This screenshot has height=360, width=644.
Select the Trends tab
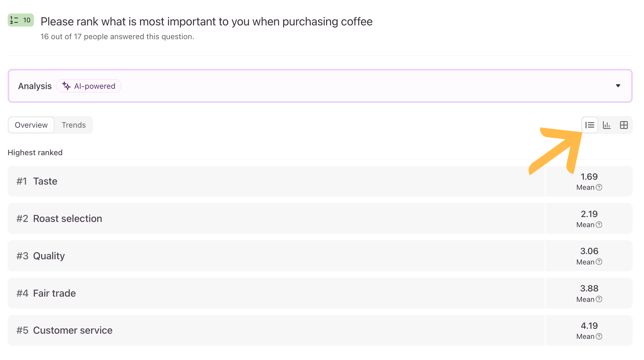click(74, 125)
